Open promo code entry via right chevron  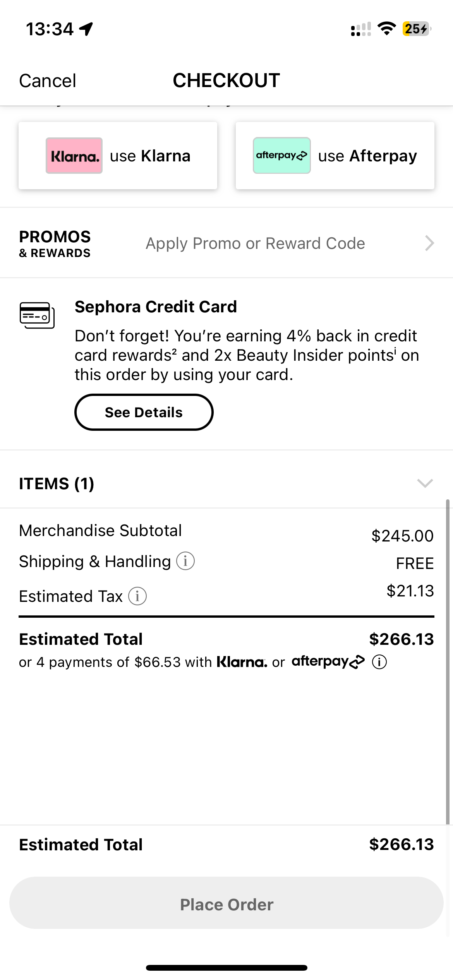click(429, 243)
